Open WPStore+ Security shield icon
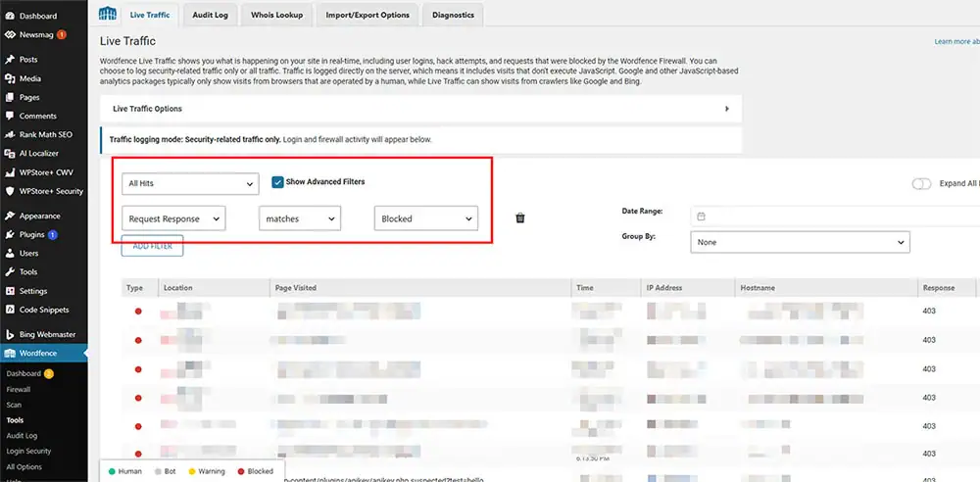Screen dimensions: 980x482 coord(10,191)
